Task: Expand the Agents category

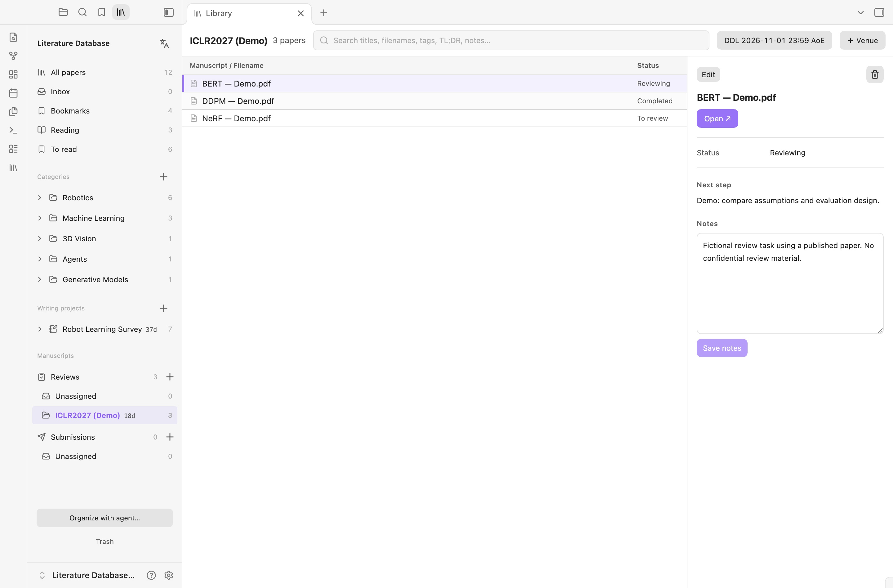Action: (39, 259)
